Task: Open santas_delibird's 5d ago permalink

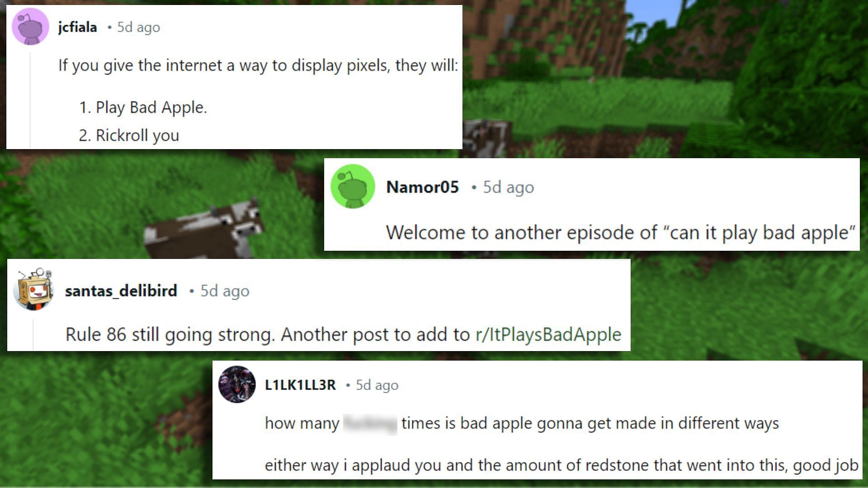Action: click(225, 291)
